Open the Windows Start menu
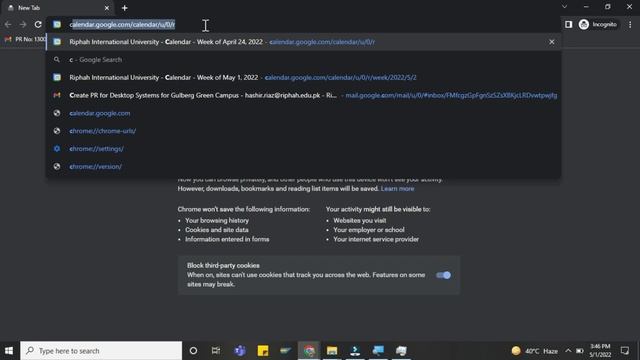Image resolution: width=640 pixels, height=360 pixels. pos(9,351)
